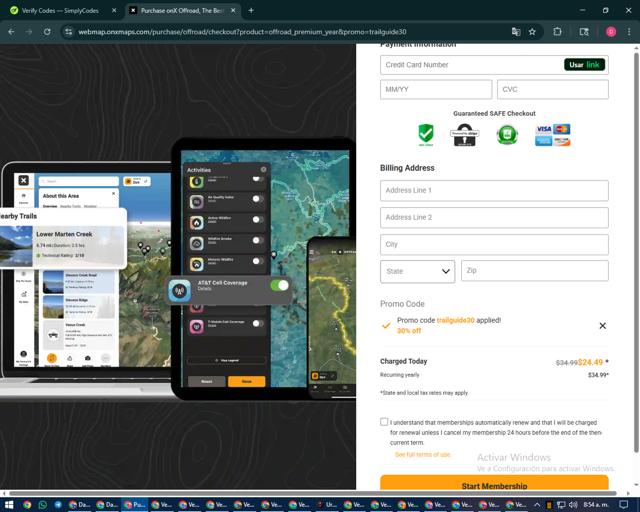Focus the MM/YY expiry field

pyautogui.click(x=436, y=89)
